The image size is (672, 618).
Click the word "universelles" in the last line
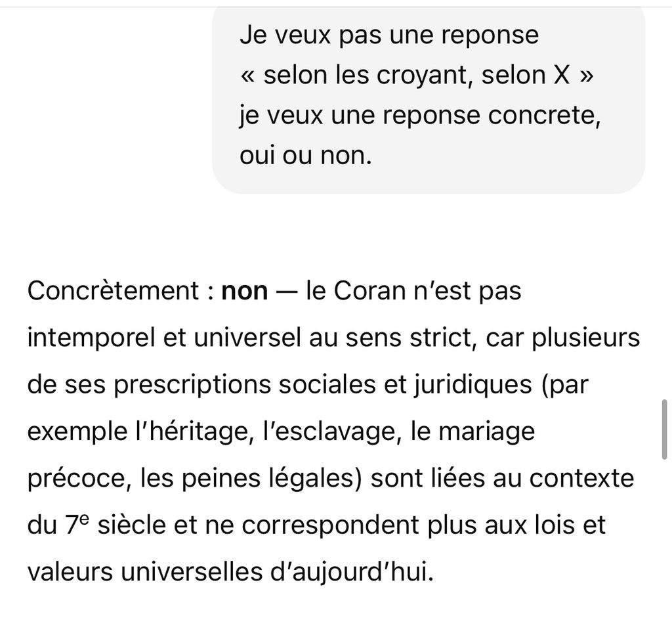tap(191, 571)
